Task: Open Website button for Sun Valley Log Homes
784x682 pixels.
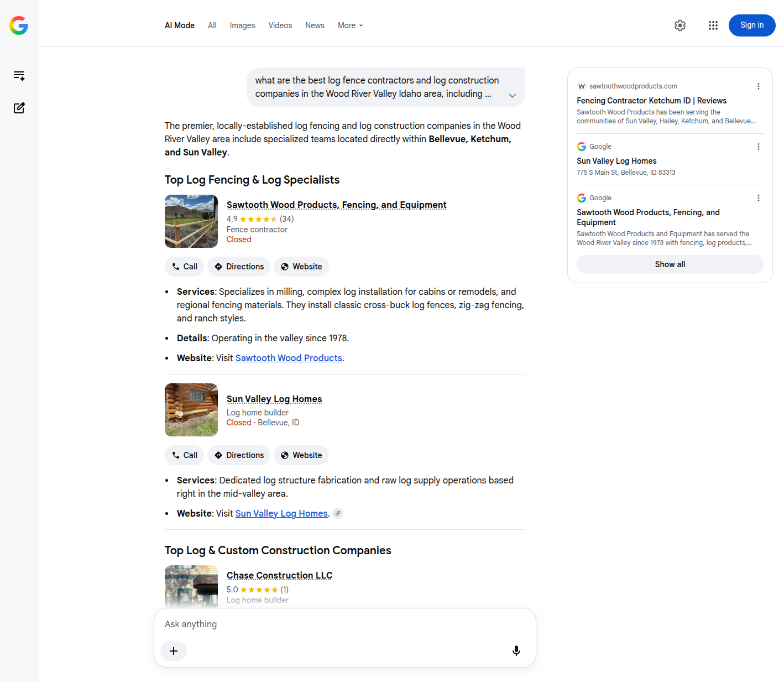Action: (301, 455)
